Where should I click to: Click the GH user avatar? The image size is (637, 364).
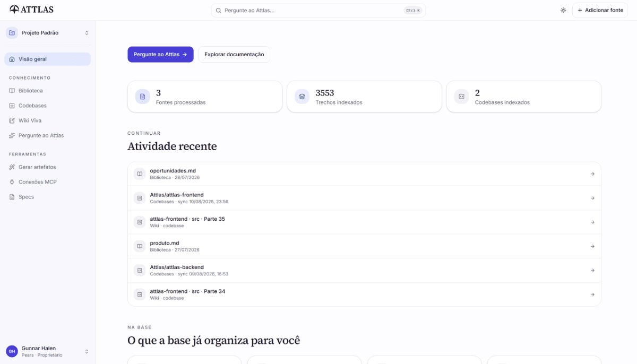[x=12, y=351]
